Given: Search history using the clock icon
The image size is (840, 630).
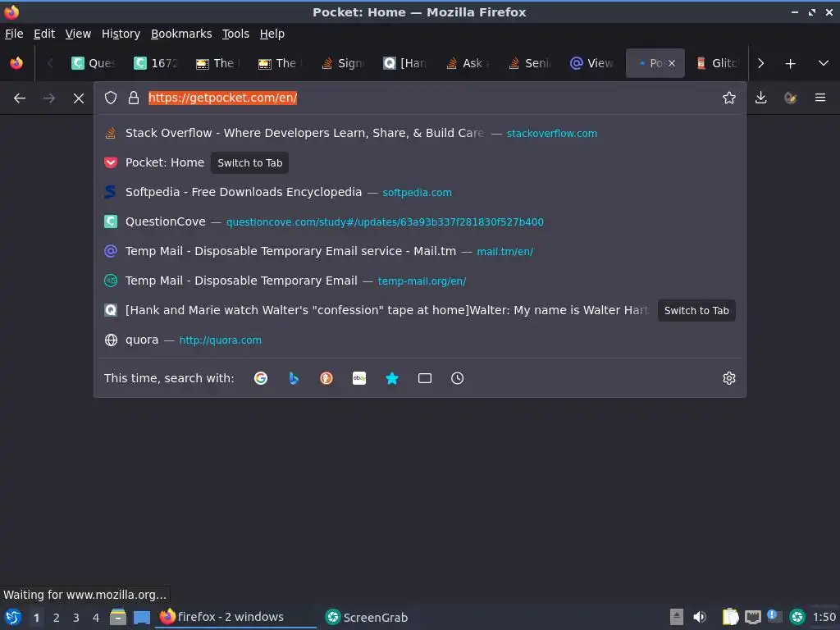Looking at the screenshot, I should 458,378.
